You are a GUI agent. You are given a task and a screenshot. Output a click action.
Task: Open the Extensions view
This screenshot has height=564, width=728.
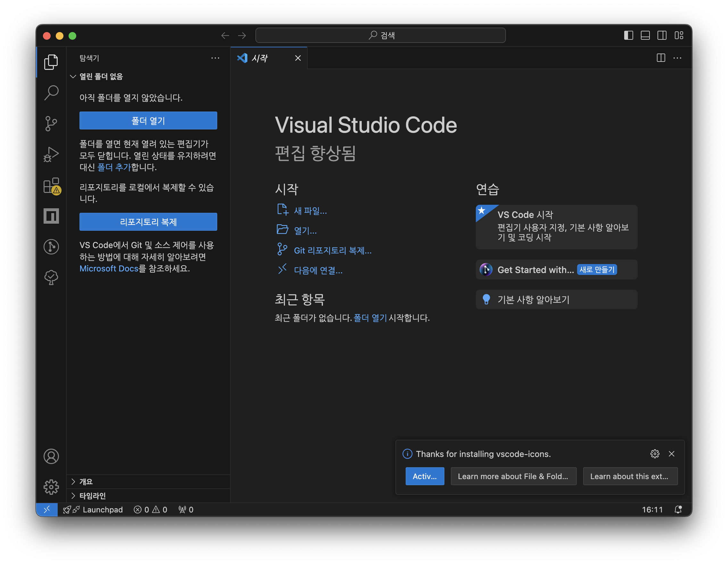51,186
